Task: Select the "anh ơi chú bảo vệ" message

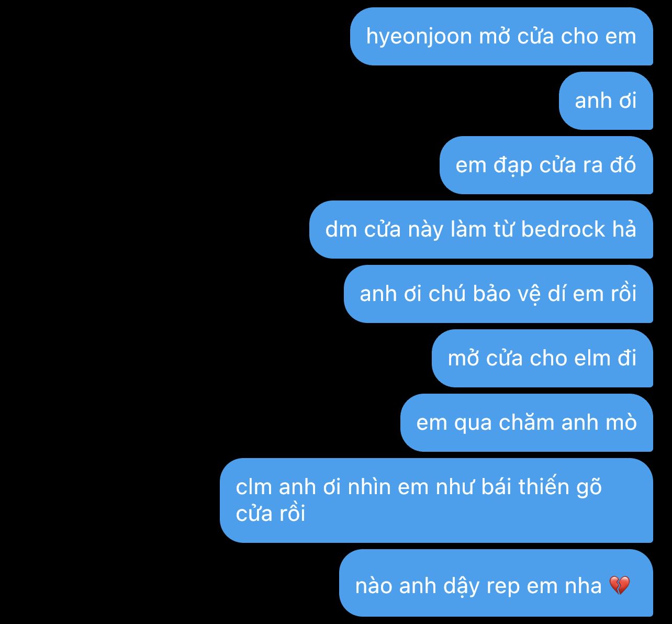Action: click(x=498, y=294)
